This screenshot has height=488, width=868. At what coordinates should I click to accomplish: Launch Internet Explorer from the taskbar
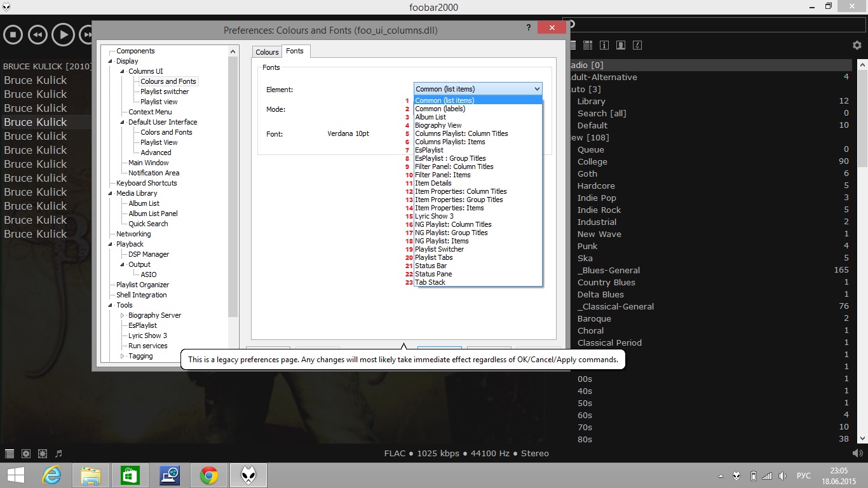coord(51,475)
